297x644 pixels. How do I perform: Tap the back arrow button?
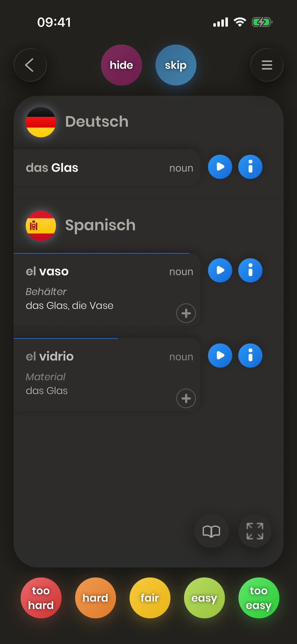click(x=30, y=65)
